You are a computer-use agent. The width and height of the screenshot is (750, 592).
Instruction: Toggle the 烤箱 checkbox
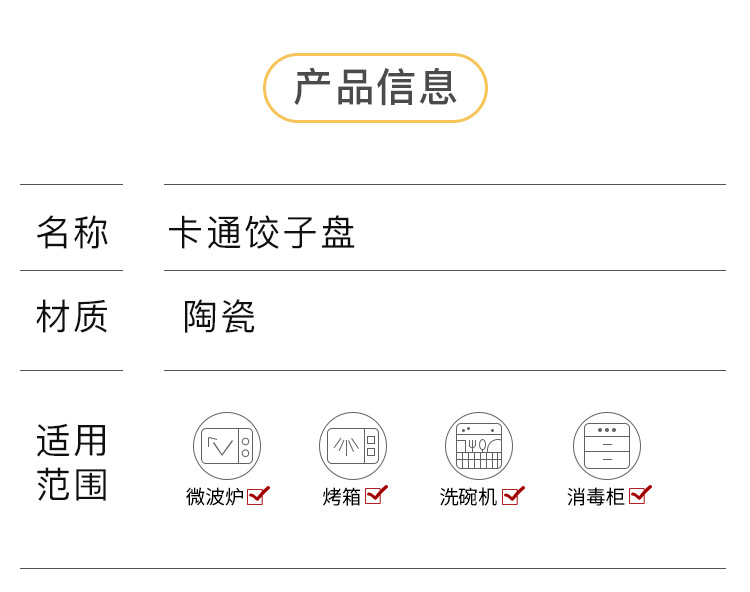[x=375, y=495]
